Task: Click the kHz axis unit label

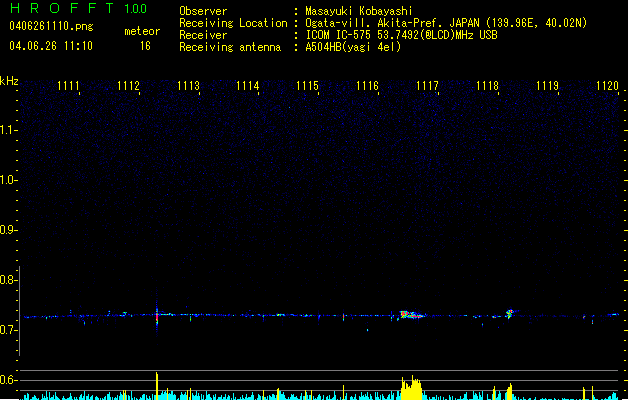Action: 9,81
